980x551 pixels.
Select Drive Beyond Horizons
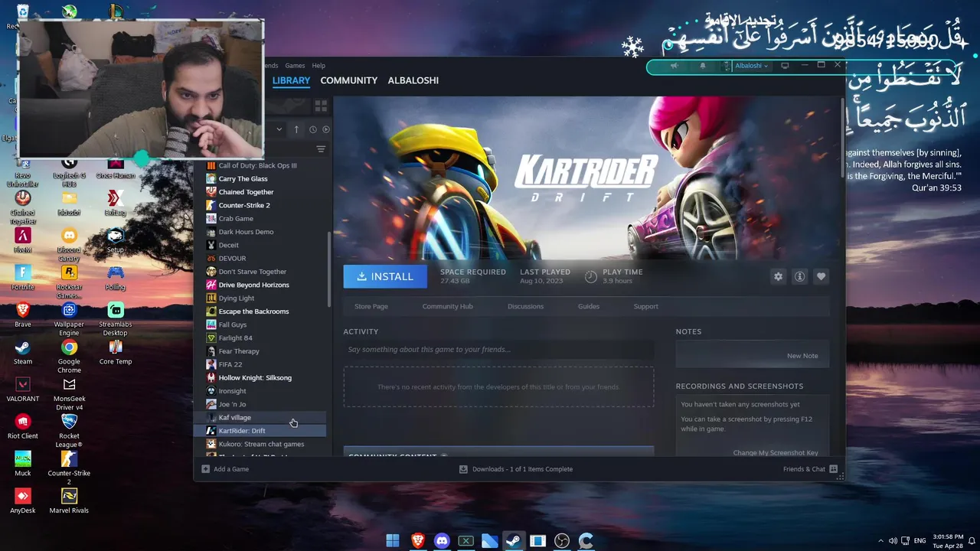tap(261, 285)
